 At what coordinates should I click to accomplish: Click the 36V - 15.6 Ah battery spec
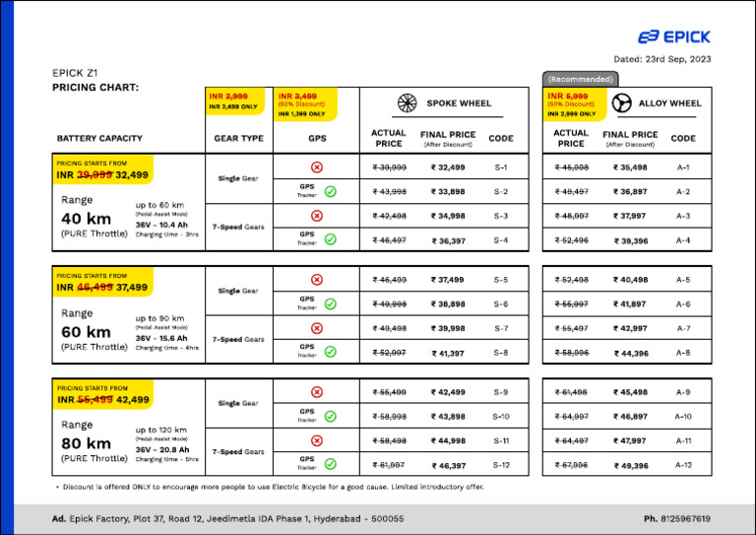(161, 338)
